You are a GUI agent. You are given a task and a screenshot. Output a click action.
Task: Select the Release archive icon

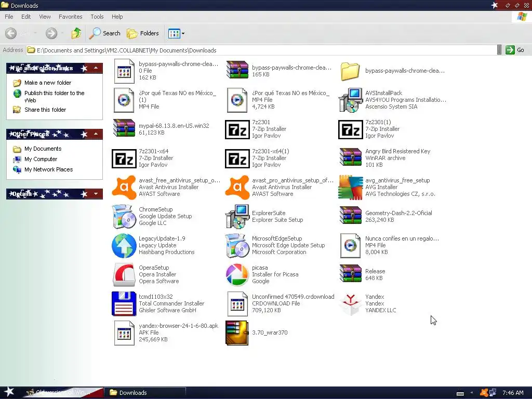point(351,273)
